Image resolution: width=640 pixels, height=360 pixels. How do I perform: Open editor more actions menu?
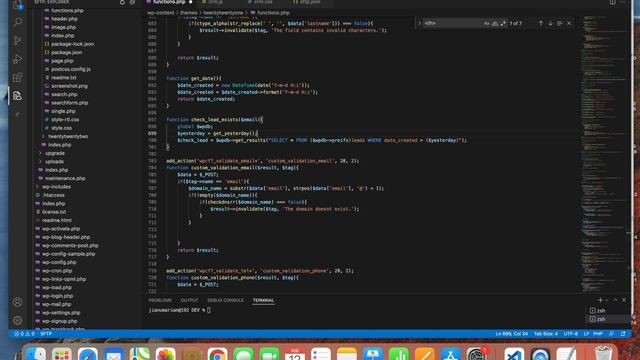click(x=623, y=2)
